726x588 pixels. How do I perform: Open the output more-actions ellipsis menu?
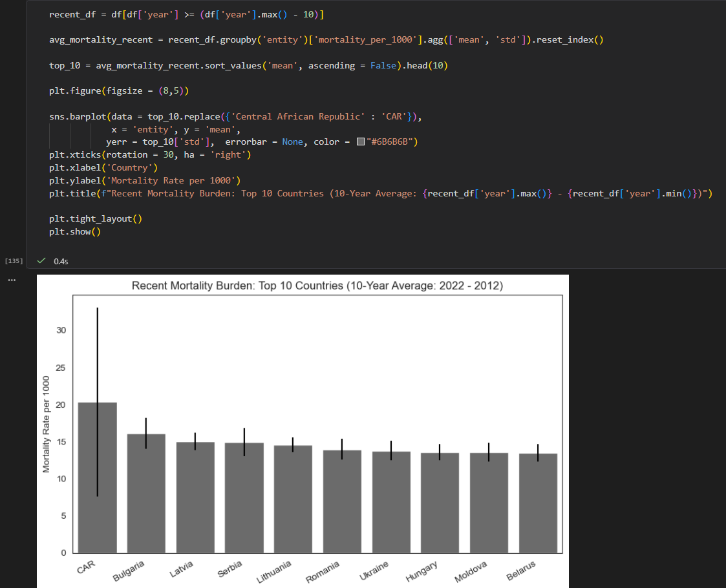click(11, 280)
